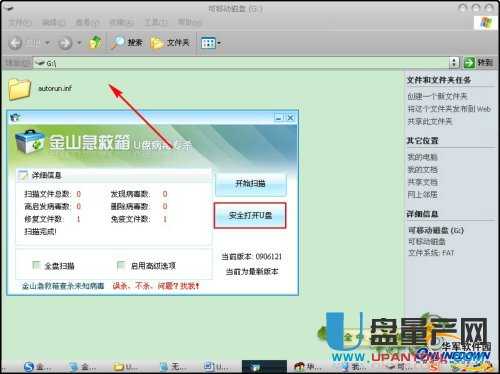The image size is (500, 374).
Task: Click the 文件系统: FAT text
Action: coord(431,253)
